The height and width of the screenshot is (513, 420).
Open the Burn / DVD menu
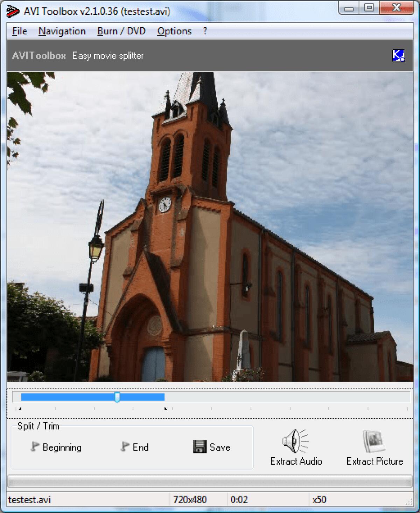[122, 31]
